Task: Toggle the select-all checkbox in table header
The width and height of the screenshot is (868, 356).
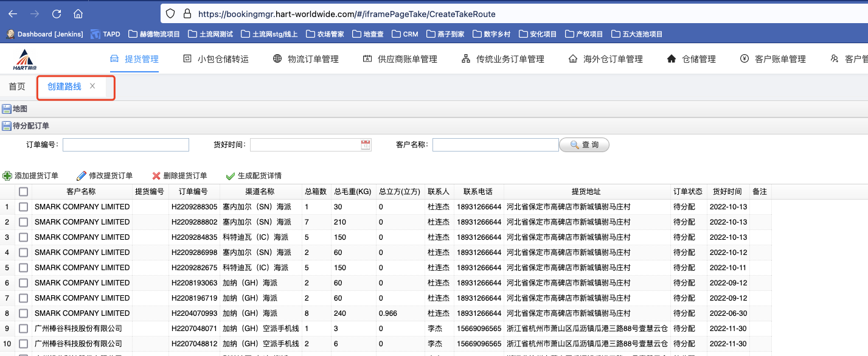Action: 23,192
